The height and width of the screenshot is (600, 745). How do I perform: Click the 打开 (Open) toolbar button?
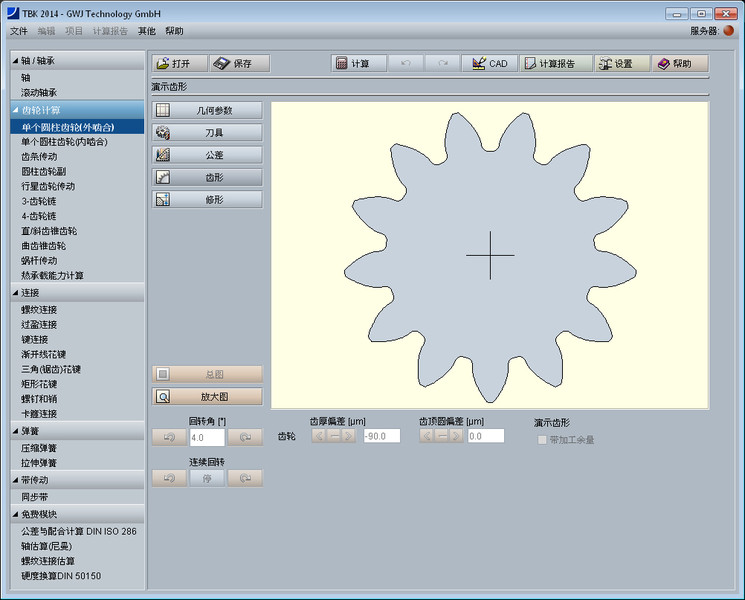click(180, 63)
